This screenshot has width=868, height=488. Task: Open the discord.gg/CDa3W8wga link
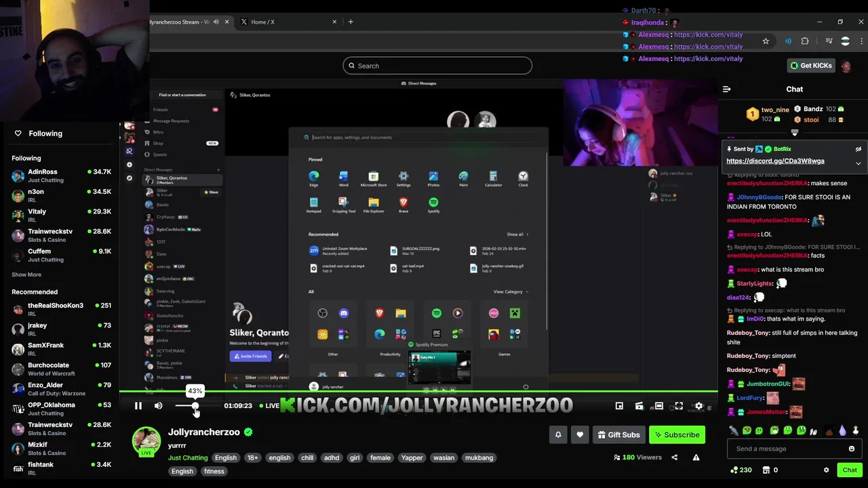(775, 161)
